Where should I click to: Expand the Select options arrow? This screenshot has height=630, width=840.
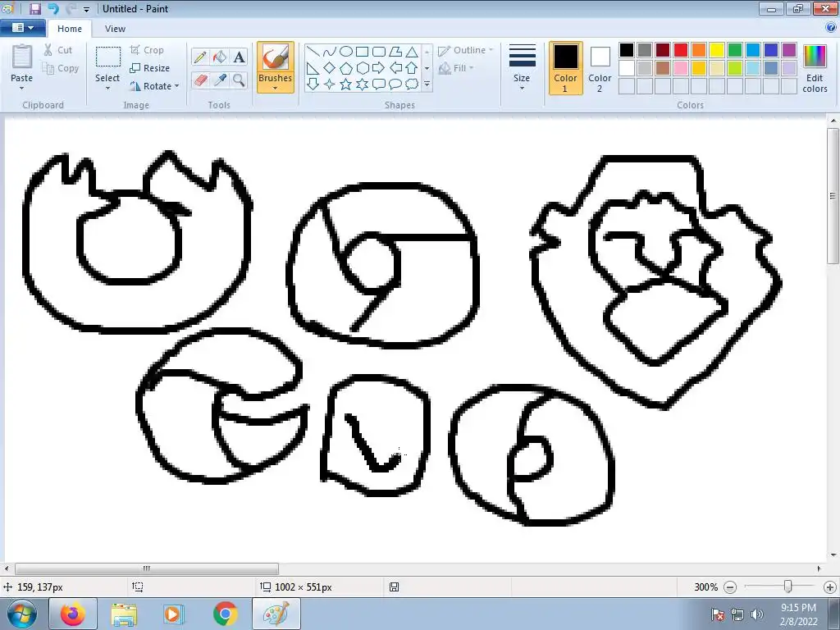107,89
